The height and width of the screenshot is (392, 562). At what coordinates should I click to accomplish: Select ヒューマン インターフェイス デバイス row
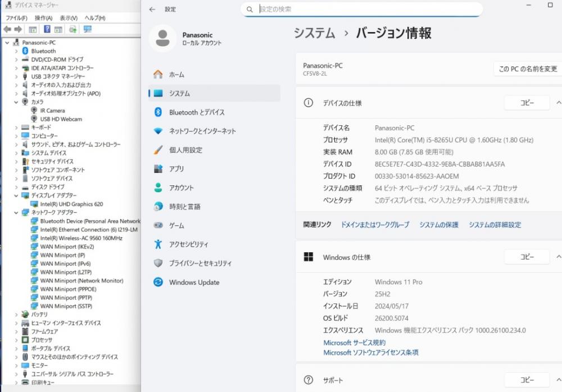pyautogui.click(x=66, y=323)
